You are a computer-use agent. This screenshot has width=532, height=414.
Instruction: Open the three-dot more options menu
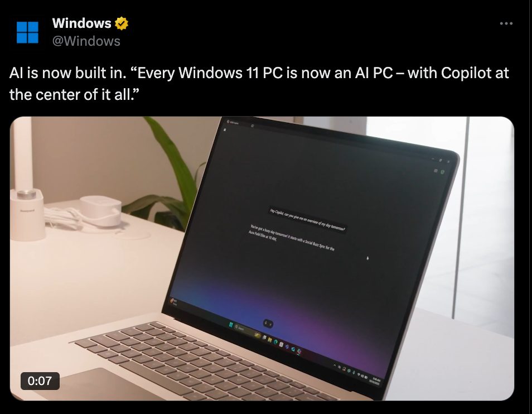pyautogui.click(x=506, y=23)
